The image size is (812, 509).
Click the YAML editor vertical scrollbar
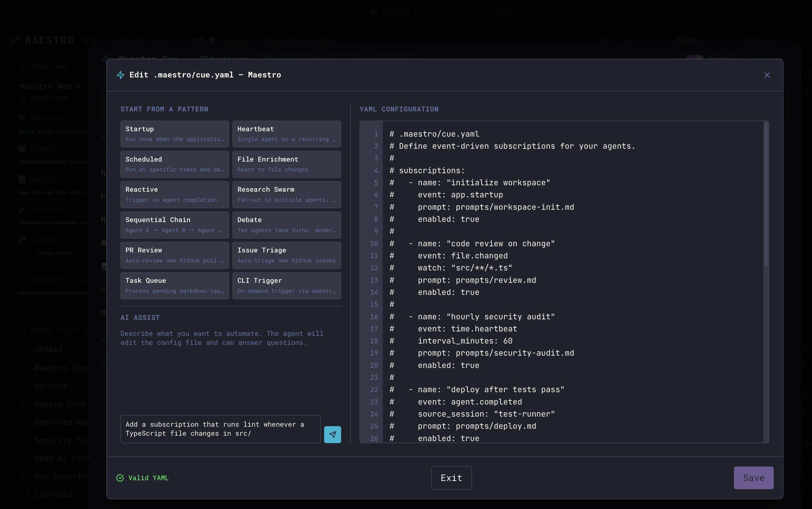766,194
